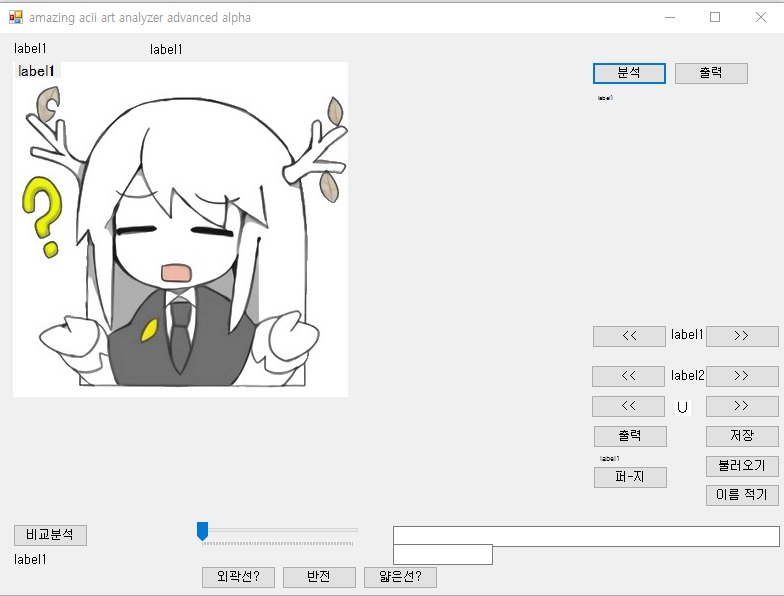Click the 이름 적기 button
Screen dimensions: 784x596
pyautogui.click(x=742, y=495)
